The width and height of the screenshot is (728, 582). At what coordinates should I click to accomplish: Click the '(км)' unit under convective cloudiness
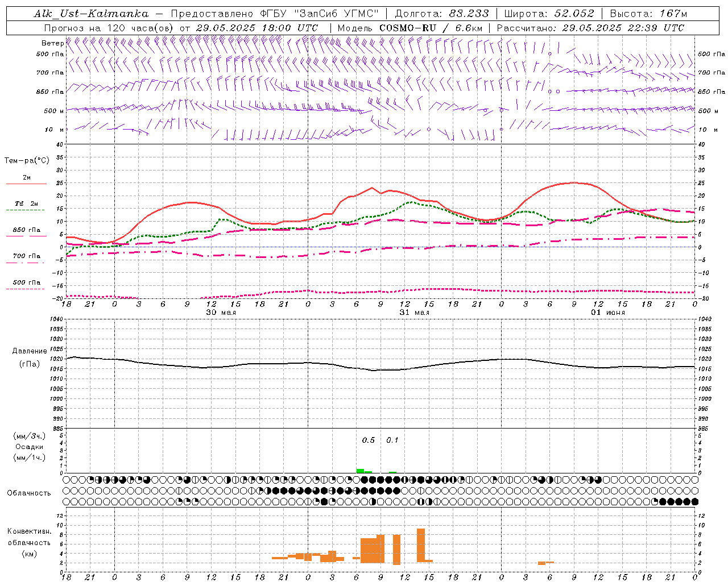pos(30,554)
